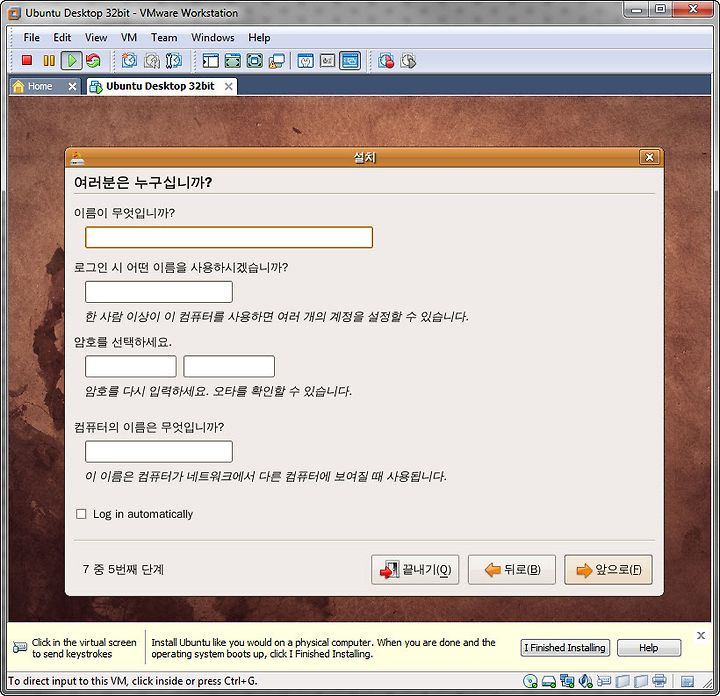The height and width of the screenshot is (696, 720).
Task: Click the green Power On play icon
Action: tap(72, 61)
